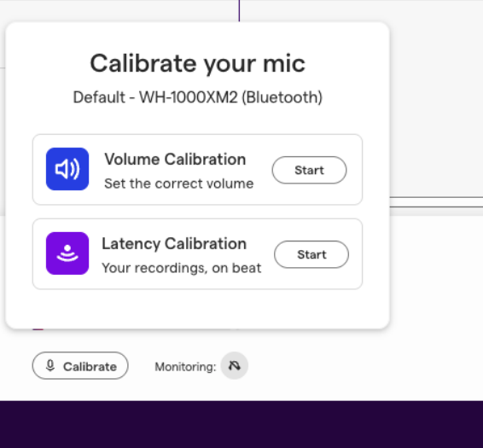483x448 pixels.
Task: Click the "Set the correct volume" description
Action: (179, 183)
